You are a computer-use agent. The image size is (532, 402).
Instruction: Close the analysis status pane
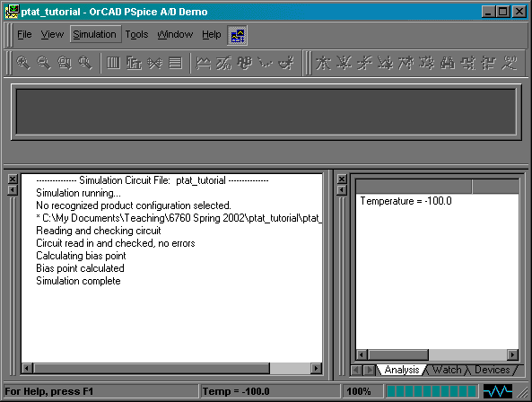342,179
